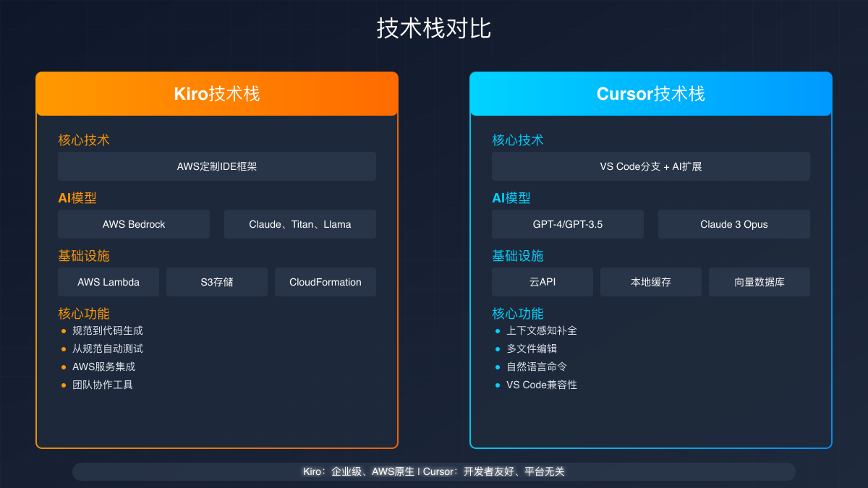868x488 pixels.
Task: Click the AWS Bedrock chip
Action: tap(134, 224)
